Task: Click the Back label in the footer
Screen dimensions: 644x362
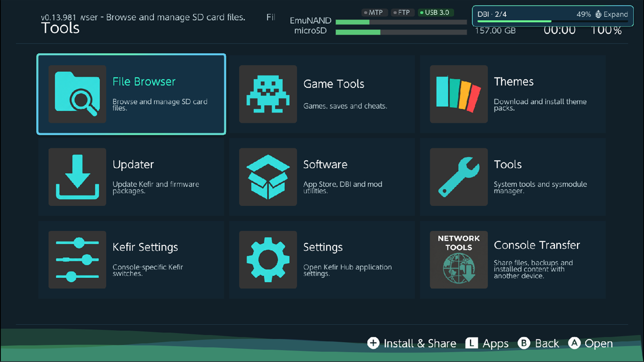Action: 547,343
